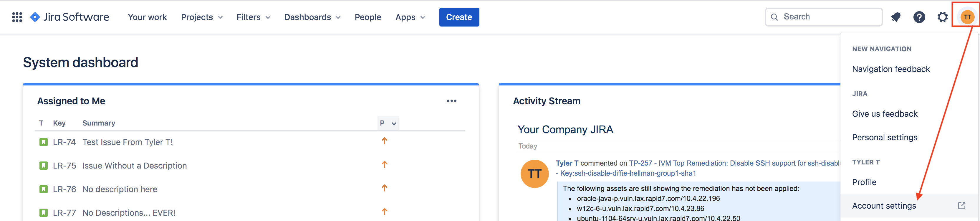
Task: Click the TT profile avatar in header
Action: click(967, 17)
